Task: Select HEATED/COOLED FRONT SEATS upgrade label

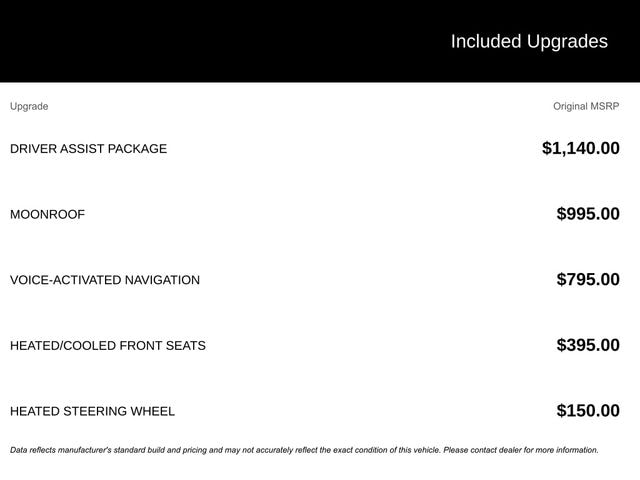Action: tap(107, 346)
